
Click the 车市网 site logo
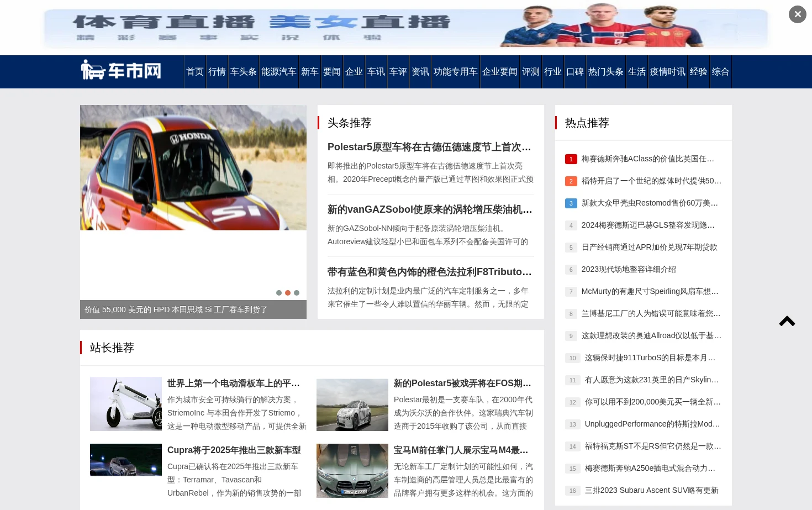click(122, 70)
